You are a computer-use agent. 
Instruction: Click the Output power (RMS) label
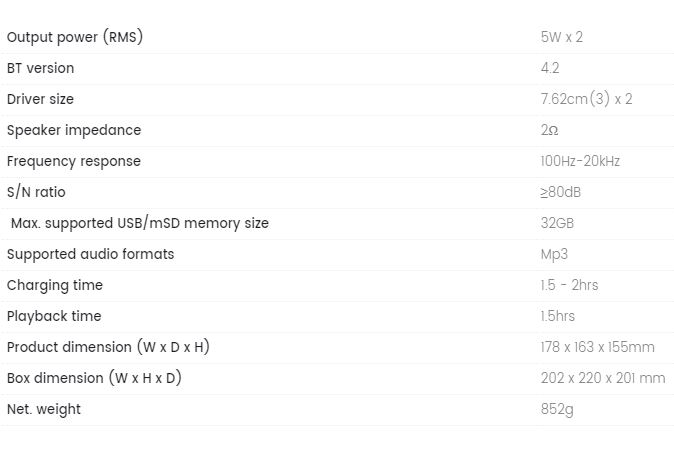click(x=75, y=37)
